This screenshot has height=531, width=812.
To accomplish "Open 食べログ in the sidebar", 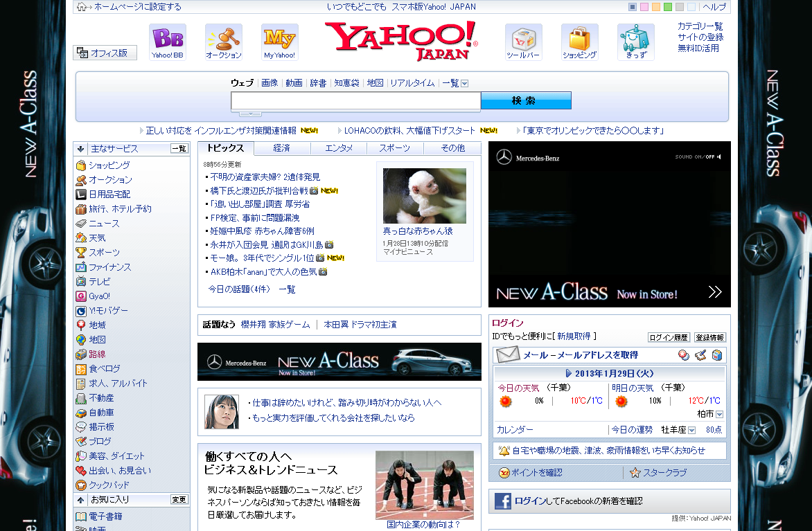I will [x=104, y=368].
